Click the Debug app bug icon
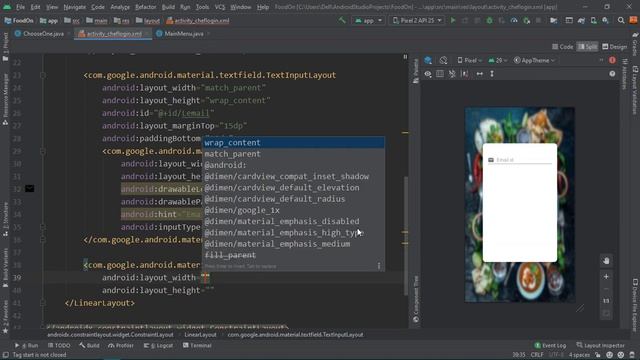 tap(489, 20)
